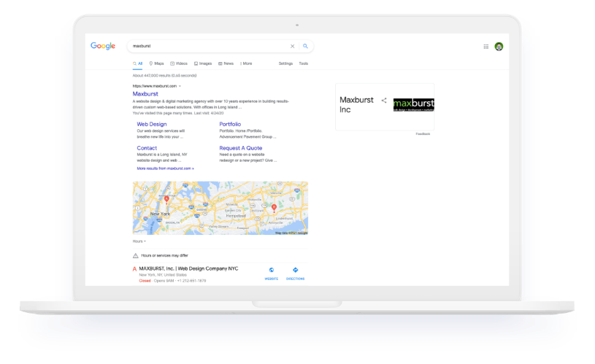
Task: Select the All results tab
Action: (x=138, y=63)
